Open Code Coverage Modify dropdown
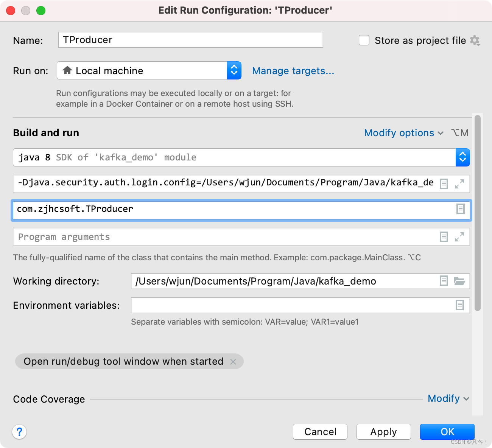492x448 pixels. click(x=448, y=398)
